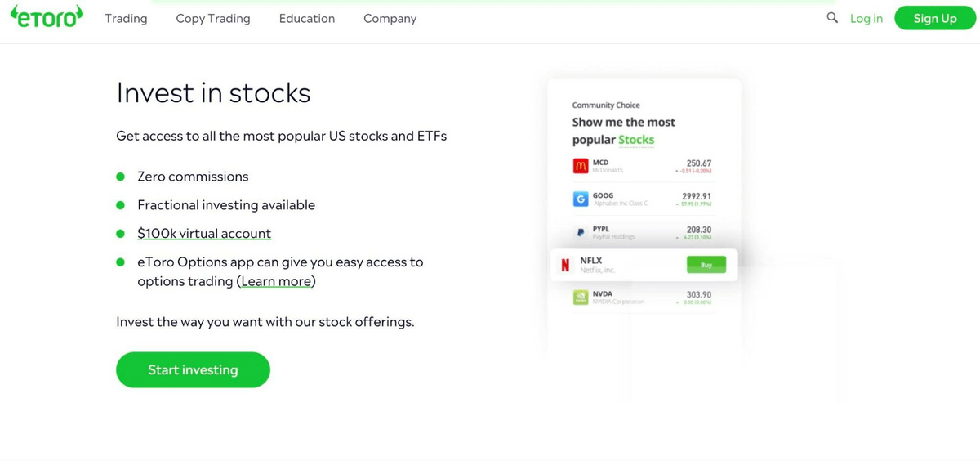Select the MCD price 250.67
Image resolution: width=980 pixels, height=461 pixels.
pos(698,163)
